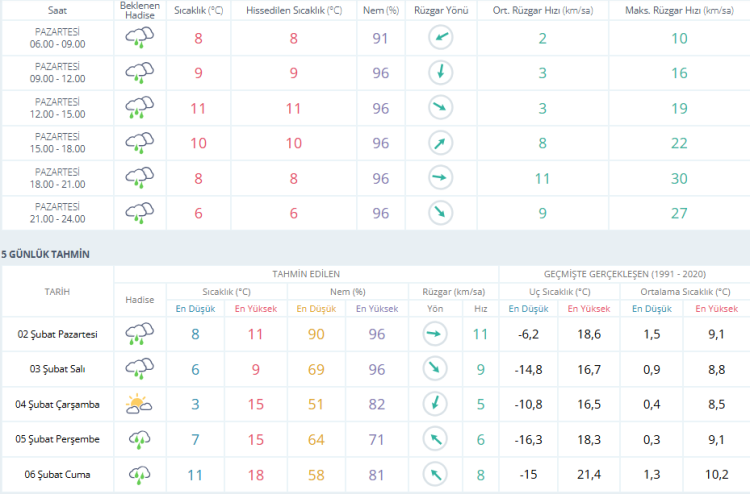Viewport: 750px width, 494px height.
Task: Click the 'Hissedilen Sıcaklık (°C)' column header
Action: click(x=293, y=9)
